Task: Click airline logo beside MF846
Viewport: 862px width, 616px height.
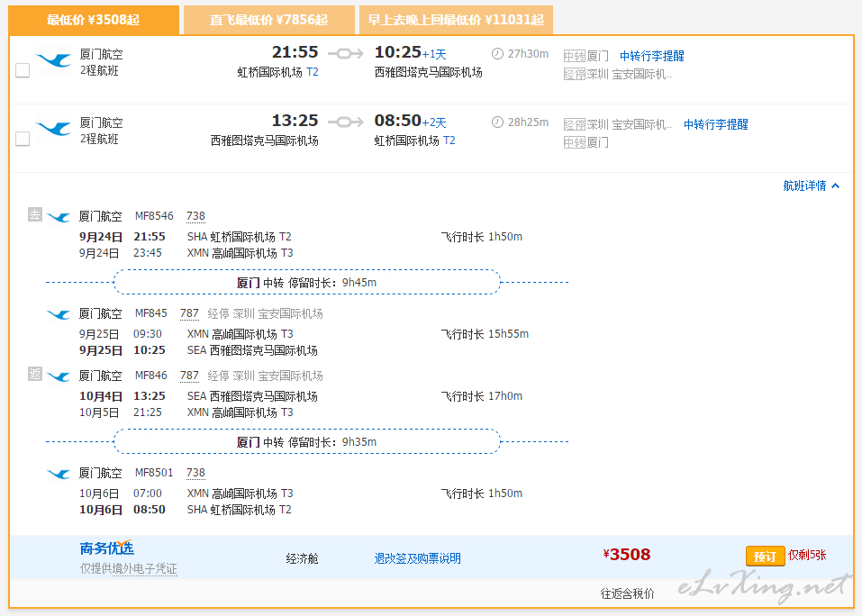Action: [x=59, y=376]
